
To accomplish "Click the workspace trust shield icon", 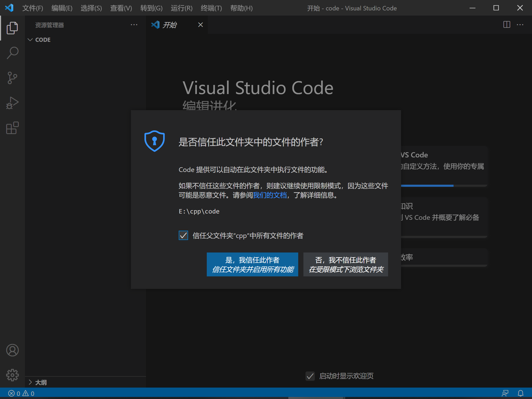I will [155, 141].
